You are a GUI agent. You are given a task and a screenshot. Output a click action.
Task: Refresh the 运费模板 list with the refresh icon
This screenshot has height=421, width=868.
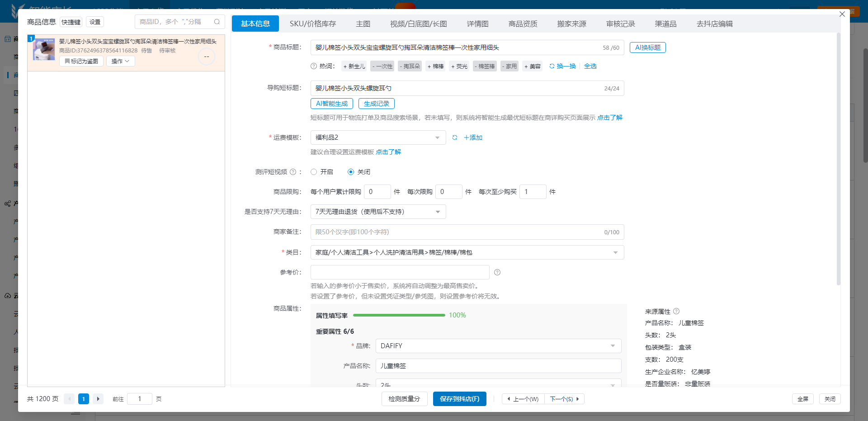(x=455, y=137)
